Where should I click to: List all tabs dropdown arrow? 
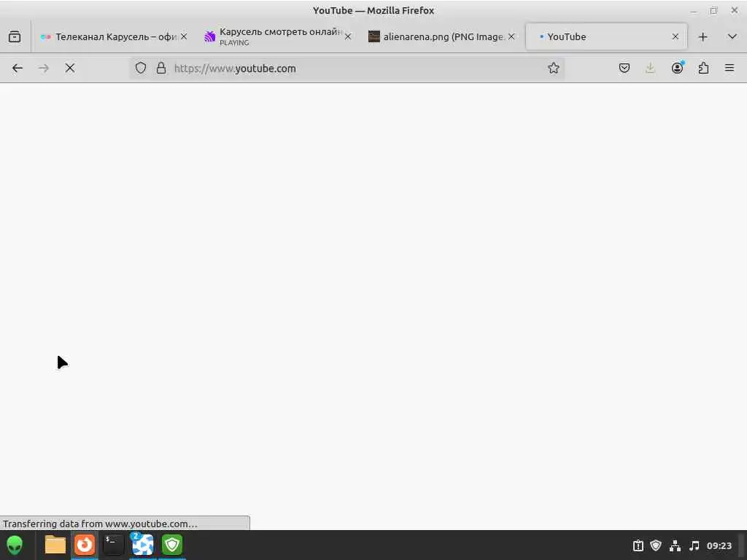732,36
